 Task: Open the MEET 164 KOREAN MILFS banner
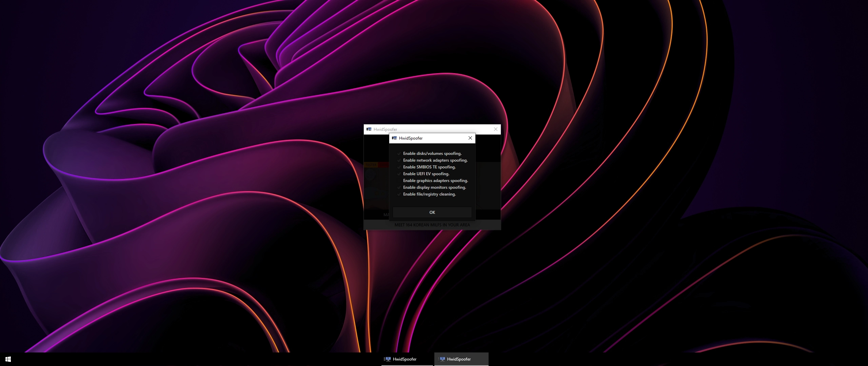(x=432, y=225)
